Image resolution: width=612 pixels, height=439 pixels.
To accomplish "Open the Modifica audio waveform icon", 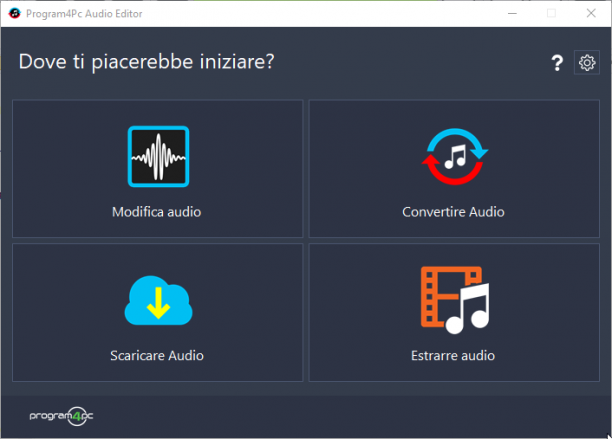I will pyautogui.click(x=158, y=156).
